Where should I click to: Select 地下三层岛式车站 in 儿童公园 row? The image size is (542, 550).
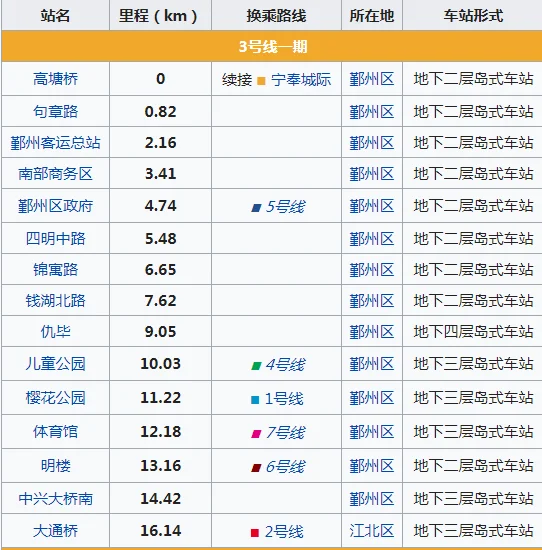[x=473, y=364]
